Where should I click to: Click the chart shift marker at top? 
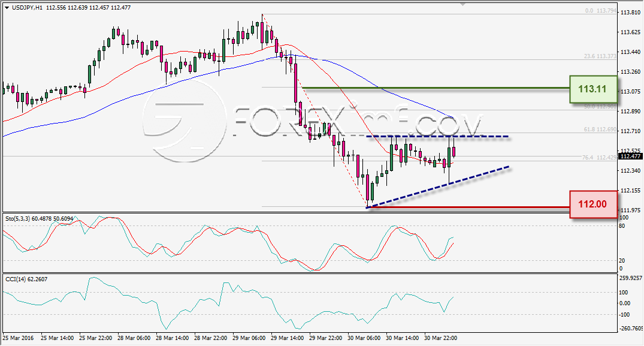[463, 4]
